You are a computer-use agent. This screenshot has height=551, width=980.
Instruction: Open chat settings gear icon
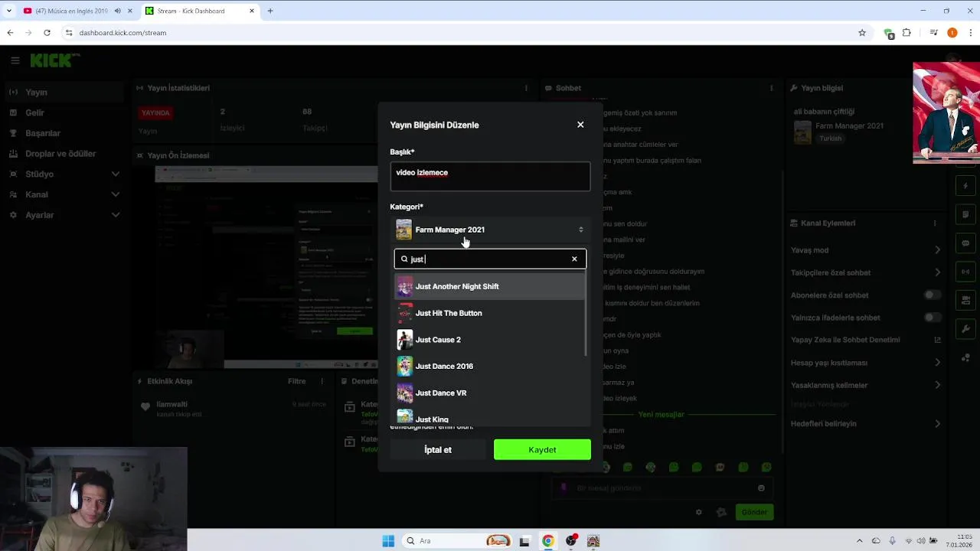[698, 512]
